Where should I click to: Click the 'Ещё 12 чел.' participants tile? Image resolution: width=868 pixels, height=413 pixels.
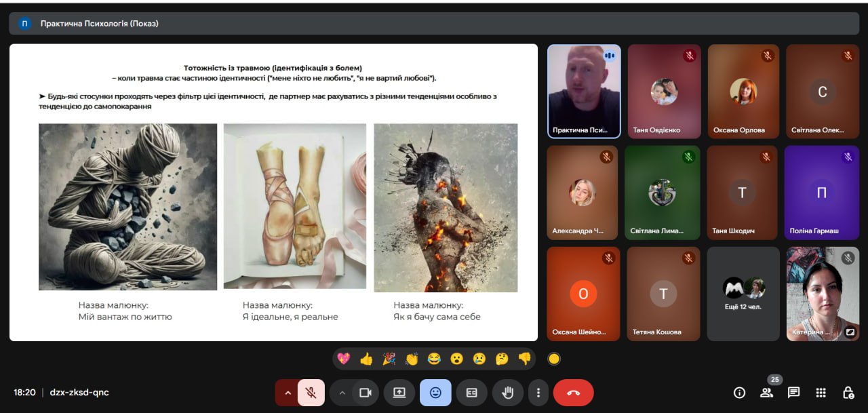pyautogui.click(x=743, y=294)
